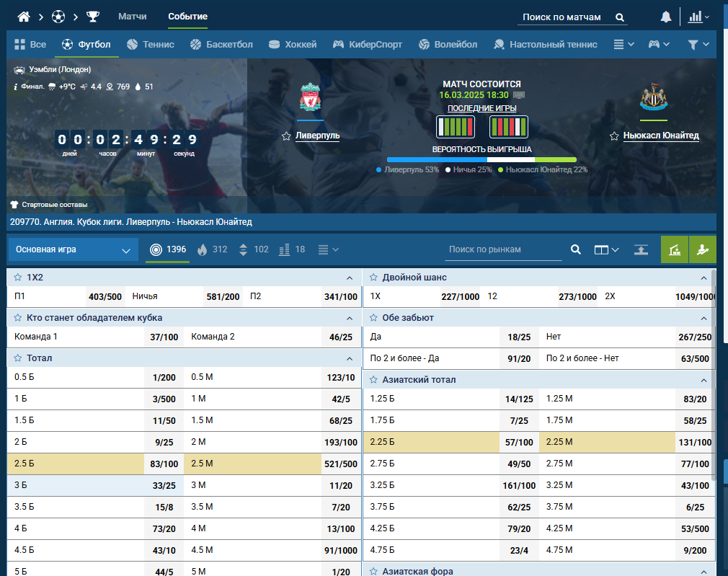The width and height of the screenshot is (728, 576).
Task: Click Newcastle recent games form bars
Action: pyautogui.click(x=508, y=127)
